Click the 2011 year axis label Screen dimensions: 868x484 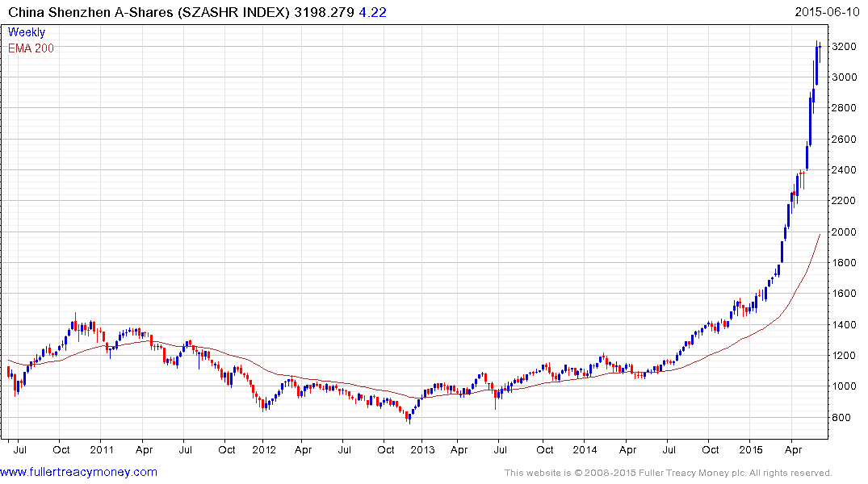point(101,449)
